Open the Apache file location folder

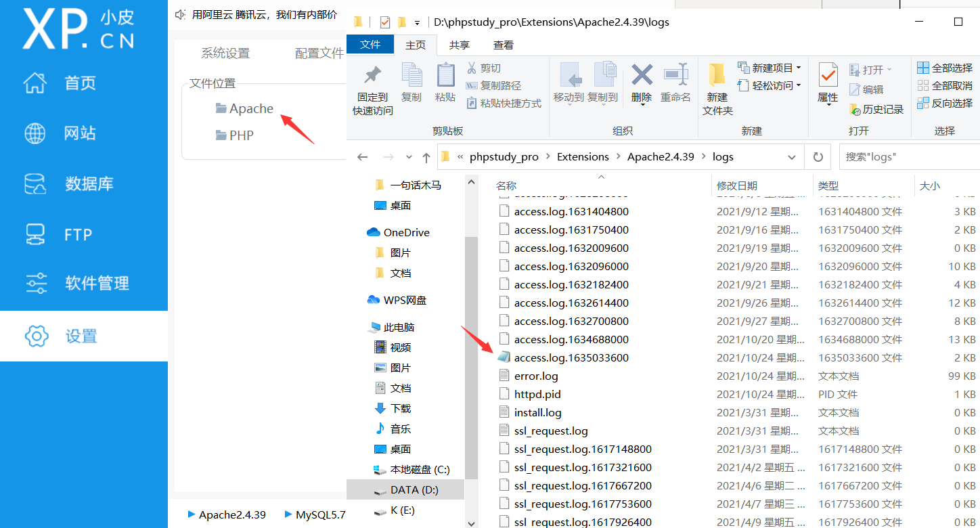click(244, 108)
